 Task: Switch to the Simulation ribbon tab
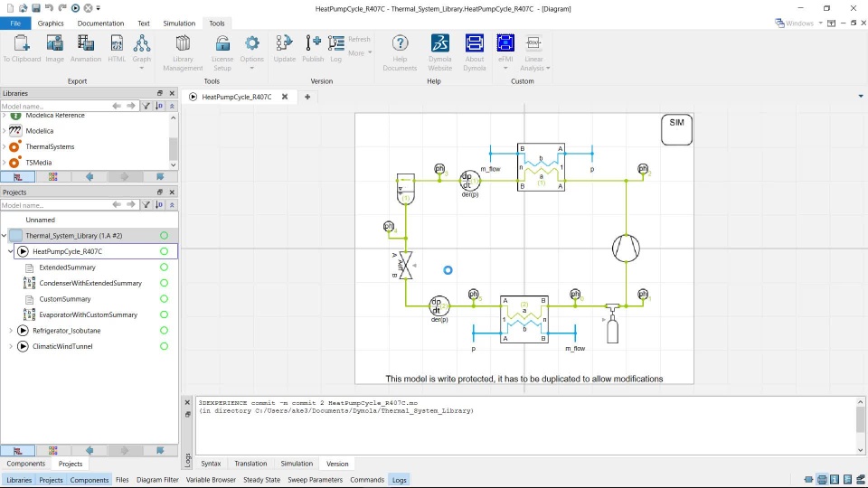(x=179, y=23)
